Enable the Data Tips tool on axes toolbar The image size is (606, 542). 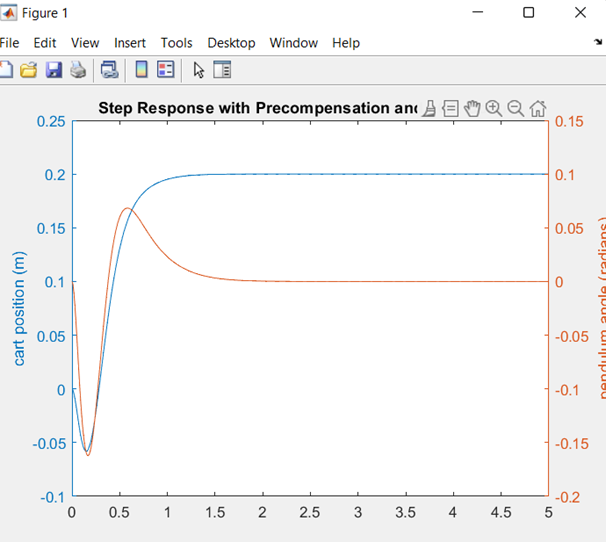[x=450, y=109]
